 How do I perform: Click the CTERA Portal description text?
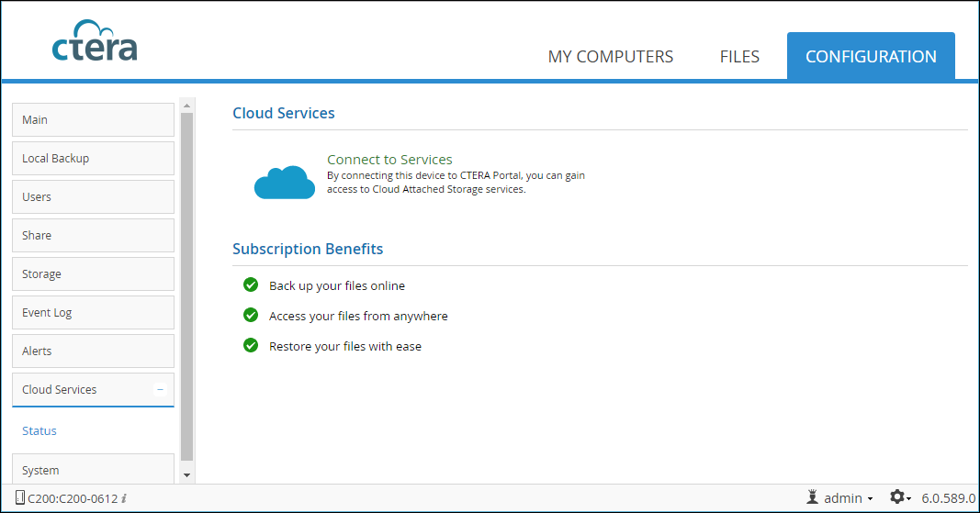click(x=456, y=183)
